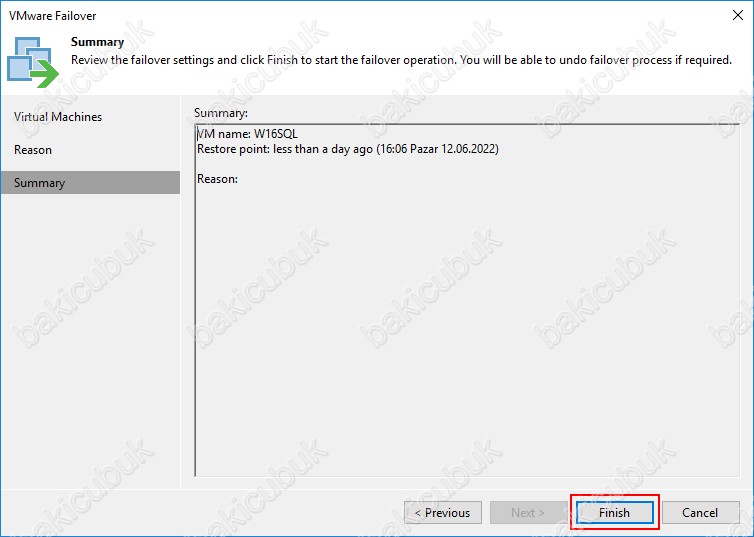Click inside the Summary text box
754x537 pixels.
pyautogui.click(x=467, y=300)
